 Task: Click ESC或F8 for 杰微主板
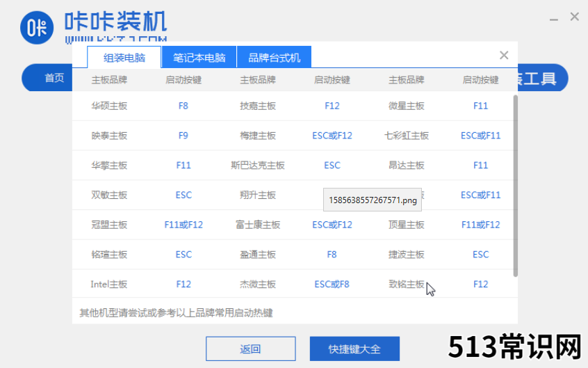[x=332, y=284]
